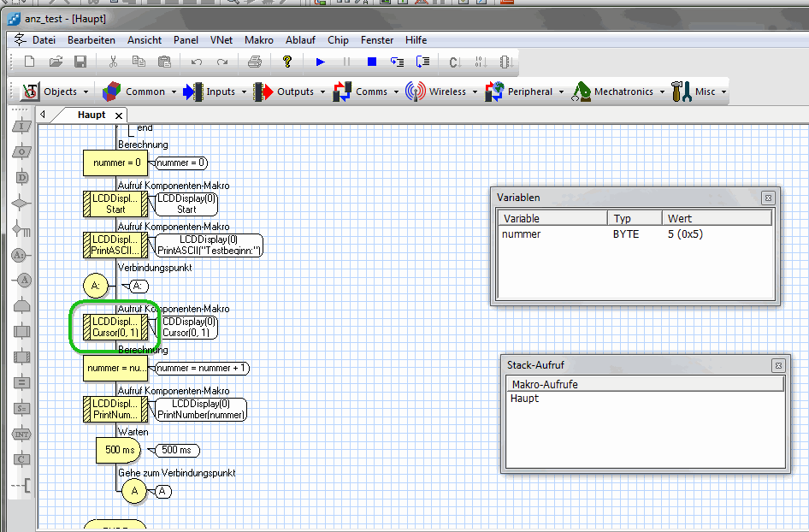Viewport: 809px width, 532px height.
Task: Select the Input icon in the left palette
Action: (x=21, y=127)
